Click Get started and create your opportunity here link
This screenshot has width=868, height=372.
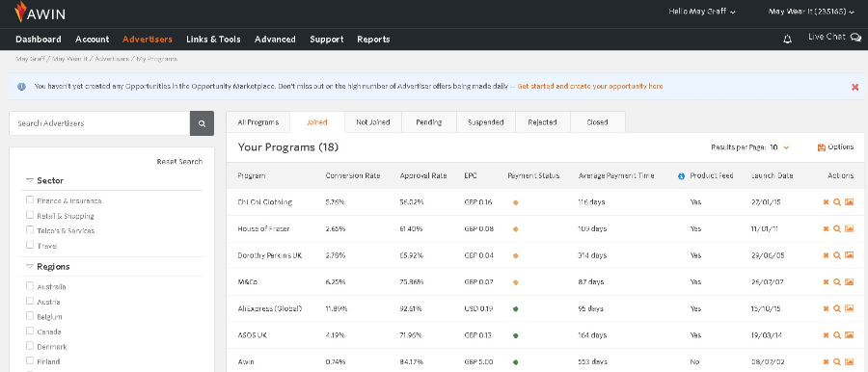590,87
